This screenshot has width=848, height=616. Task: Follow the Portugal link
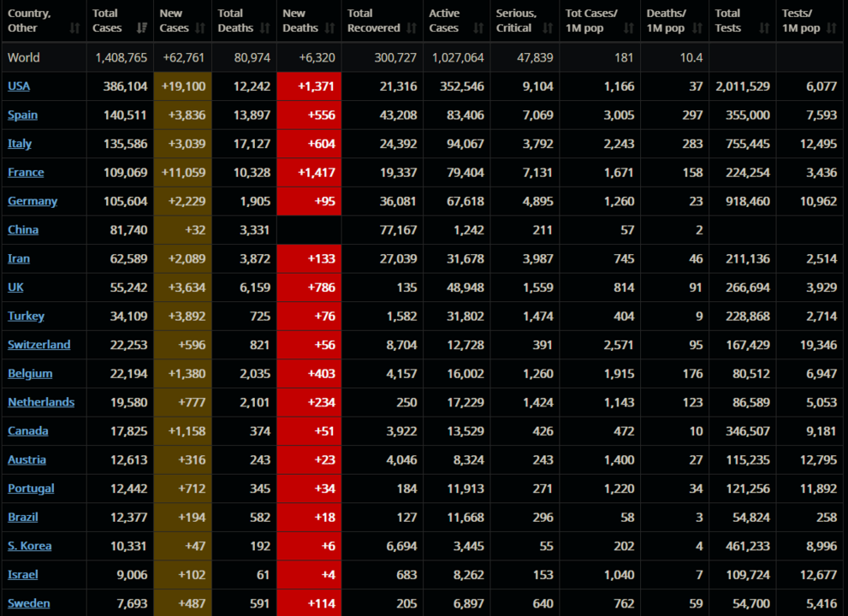(x=31, y=488)
